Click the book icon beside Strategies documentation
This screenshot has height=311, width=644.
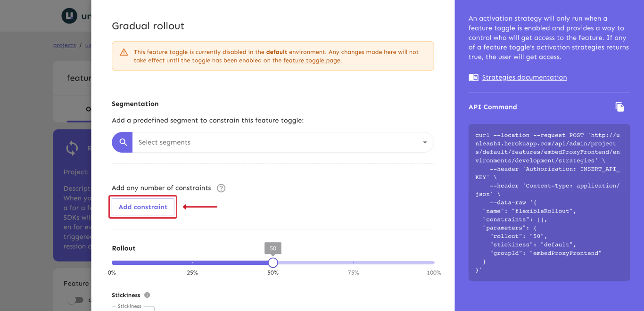pyautogui.click(x=473, y=77)
